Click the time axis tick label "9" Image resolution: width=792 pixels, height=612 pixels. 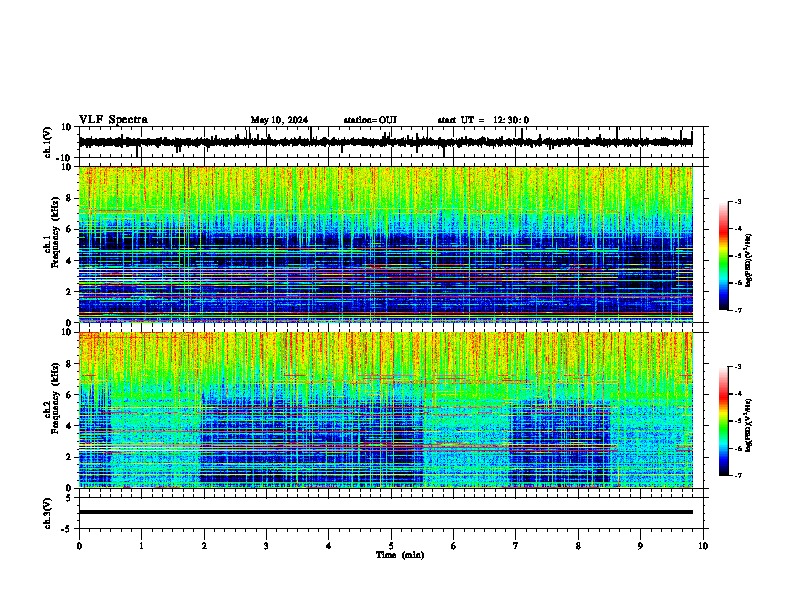pos(640,546)
